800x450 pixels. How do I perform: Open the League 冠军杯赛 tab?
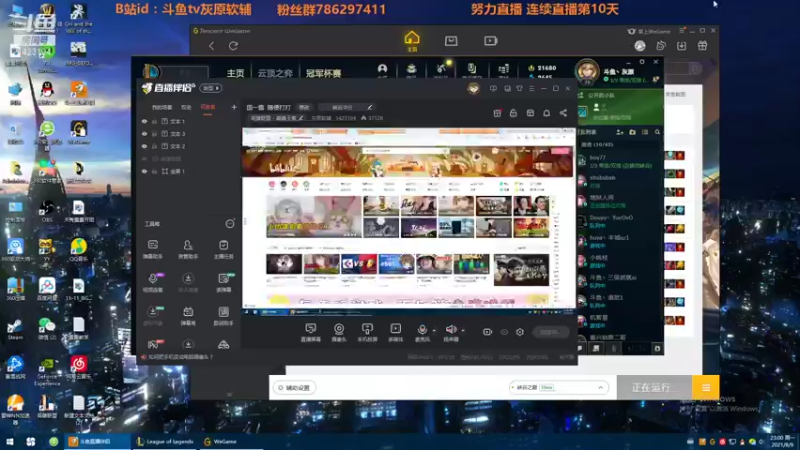click(x=323, y=73)
